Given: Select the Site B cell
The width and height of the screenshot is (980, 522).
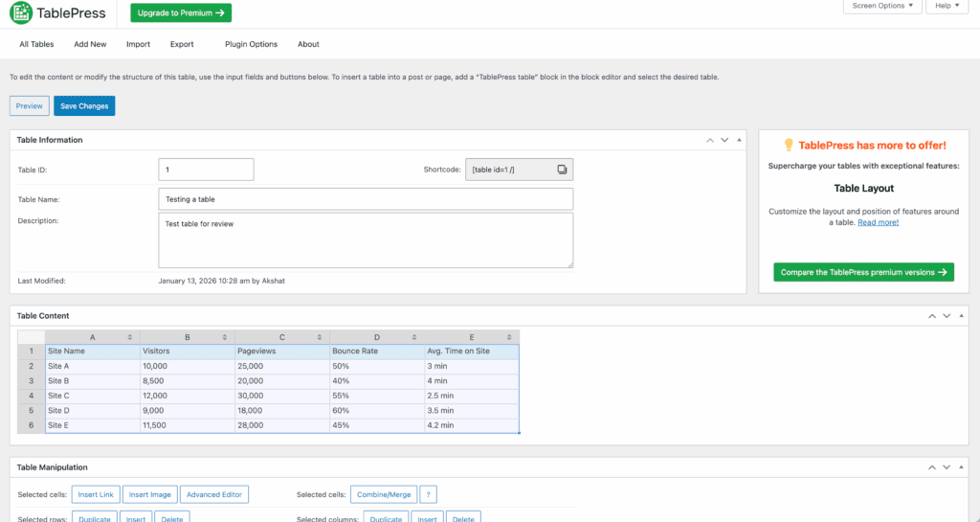Looking at the screenshot, I should (x=93, y=380).
